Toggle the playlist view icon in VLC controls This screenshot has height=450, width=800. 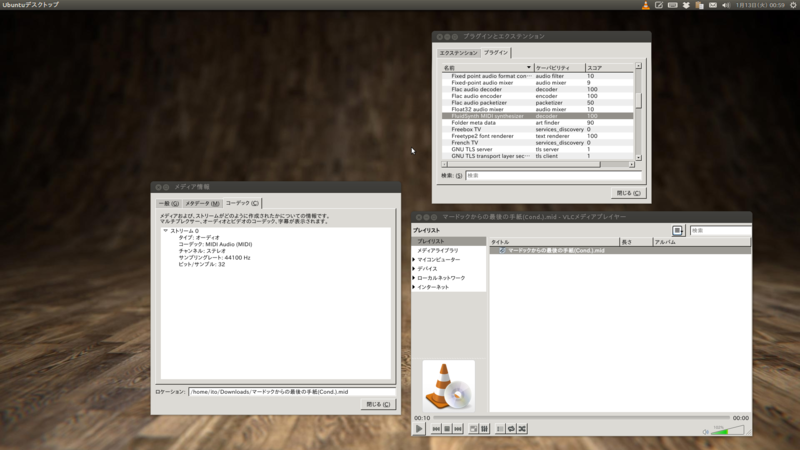point(500,429)
